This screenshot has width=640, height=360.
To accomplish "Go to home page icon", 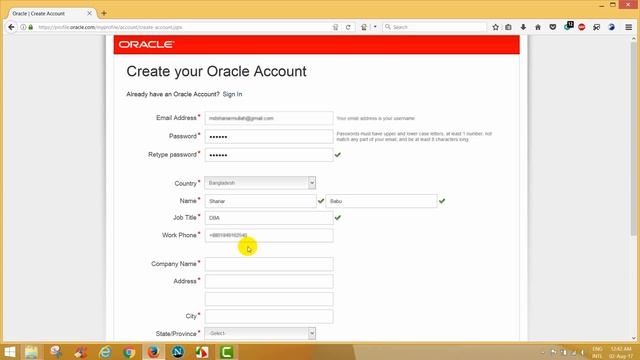I will (538, 27).
